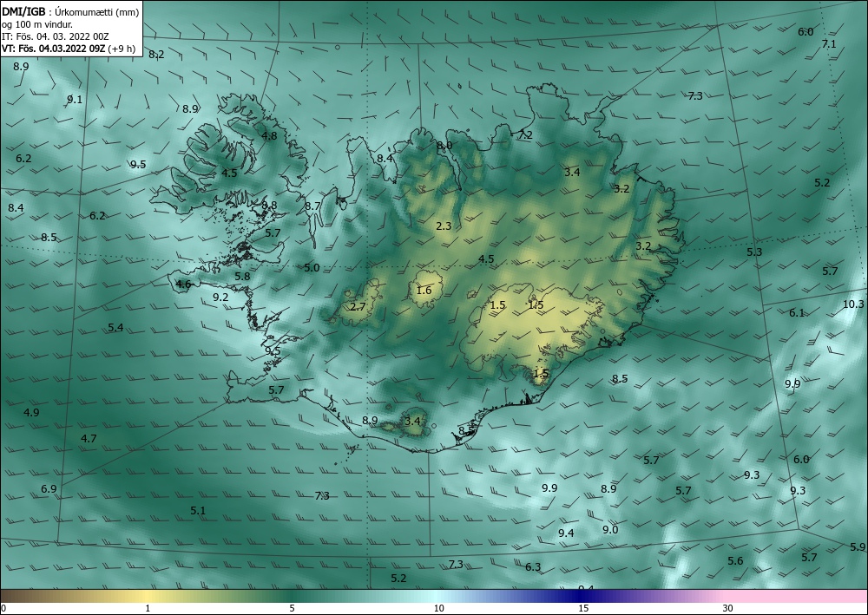The image size is (868, 615).
Task: Click the color scale label 10
Action: (x=438, y=608)
